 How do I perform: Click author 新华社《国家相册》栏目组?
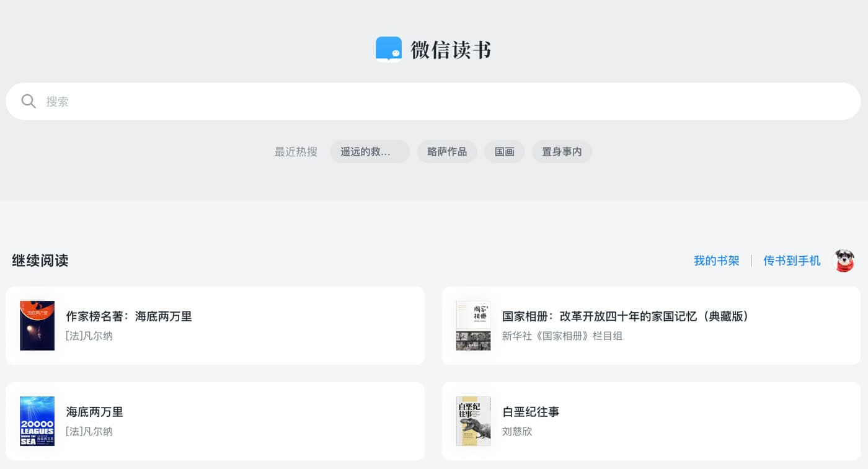tap(562, 336)
